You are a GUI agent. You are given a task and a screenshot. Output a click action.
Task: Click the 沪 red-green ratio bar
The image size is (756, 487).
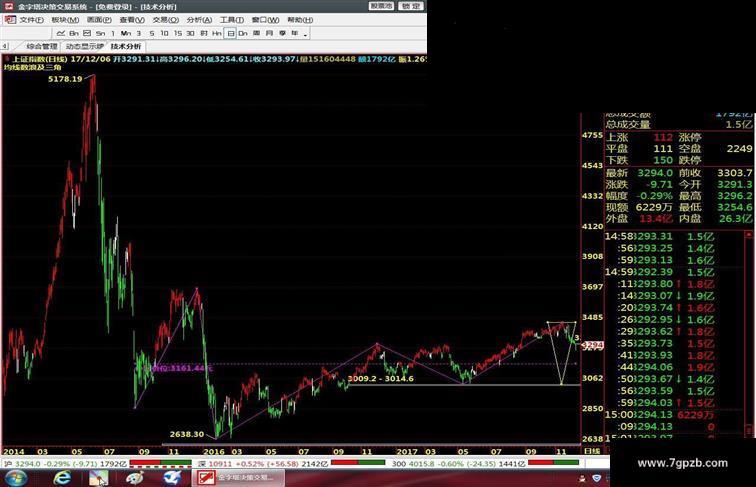pos(161,463)
